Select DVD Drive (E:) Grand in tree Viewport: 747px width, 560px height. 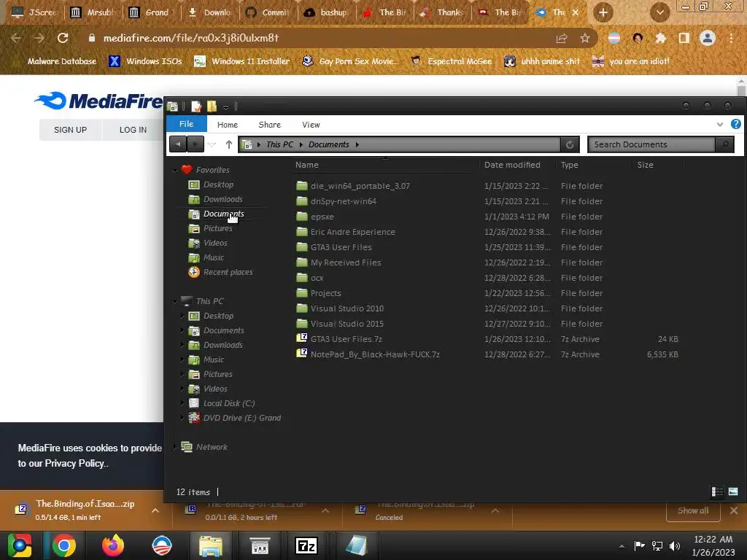click(x=241, y=418)
